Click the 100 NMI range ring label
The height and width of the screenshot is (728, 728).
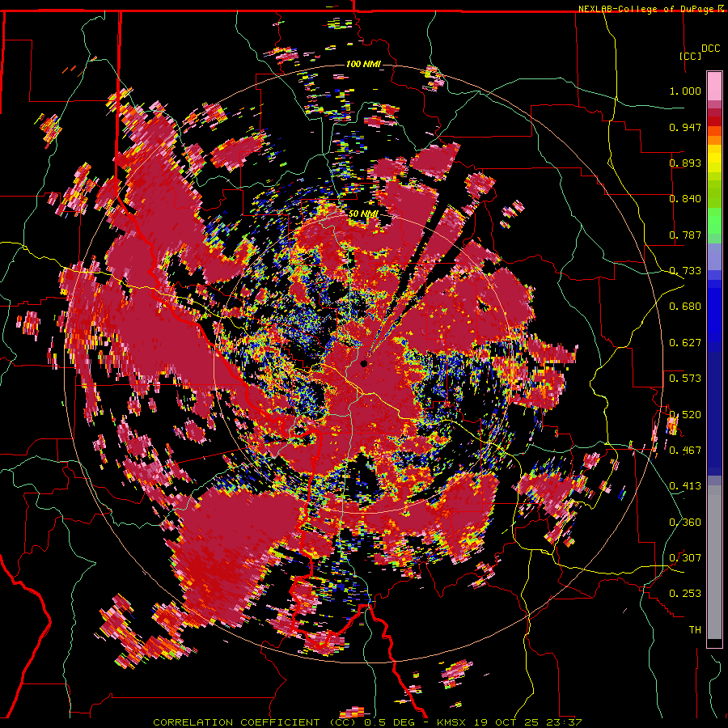coord(363,64)
